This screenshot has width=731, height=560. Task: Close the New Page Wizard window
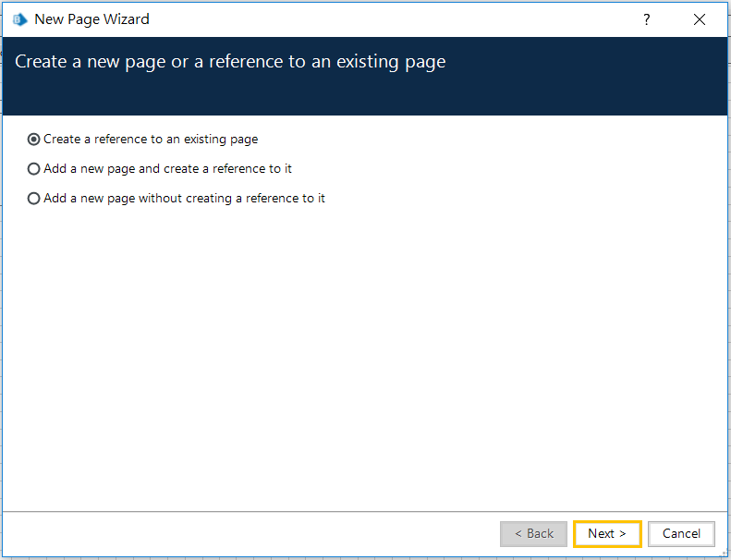tap(700, 19)
